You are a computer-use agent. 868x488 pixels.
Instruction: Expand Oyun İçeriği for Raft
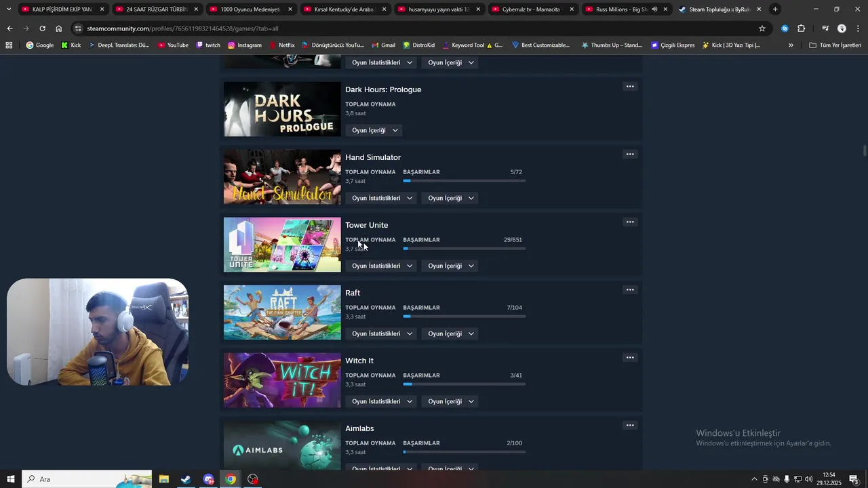coord(451,333)
